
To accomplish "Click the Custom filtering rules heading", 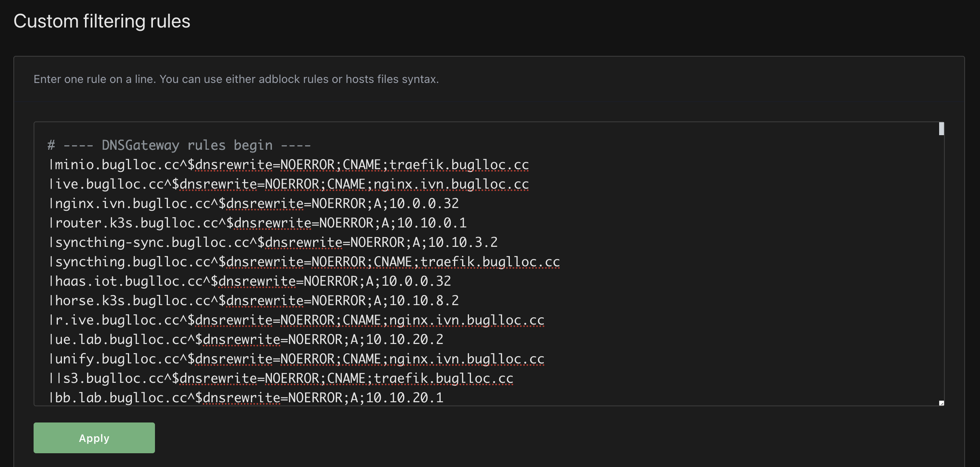I will tap(102, 21).
